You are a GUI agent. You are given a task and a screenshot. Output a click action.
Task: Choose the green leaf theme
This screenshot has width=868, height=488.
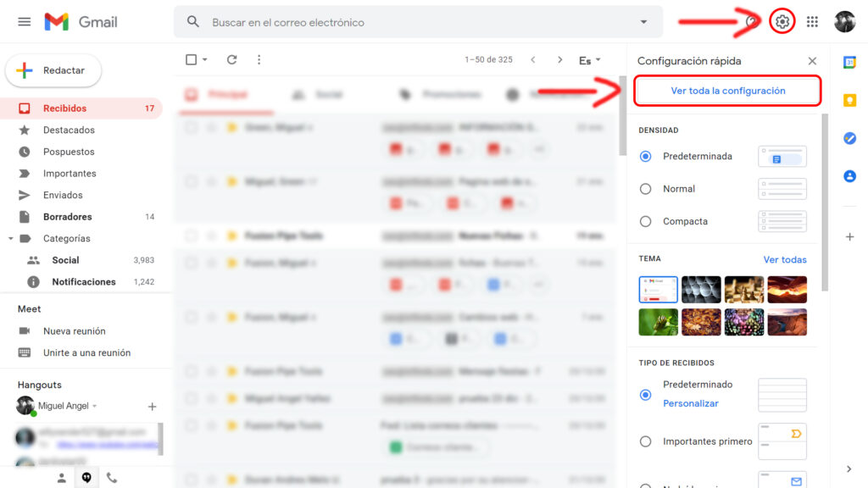click(x=658, y=322)
